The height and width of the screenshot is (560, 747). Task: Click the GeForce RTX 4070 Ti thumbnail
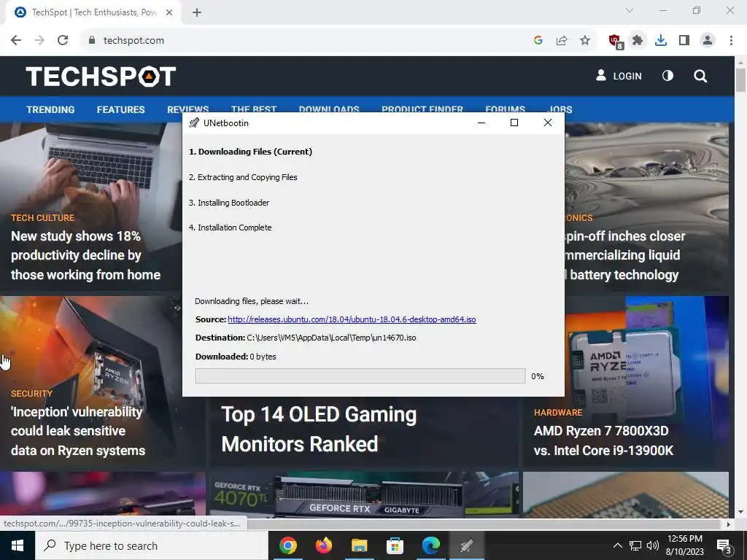(365, 494)
